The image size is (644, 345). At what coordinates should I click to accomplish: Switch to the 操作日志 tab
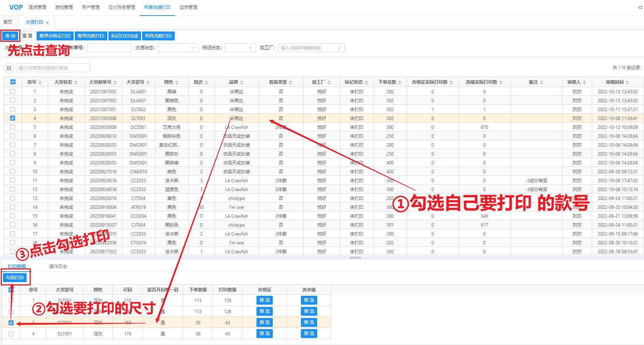pos(58,267)
